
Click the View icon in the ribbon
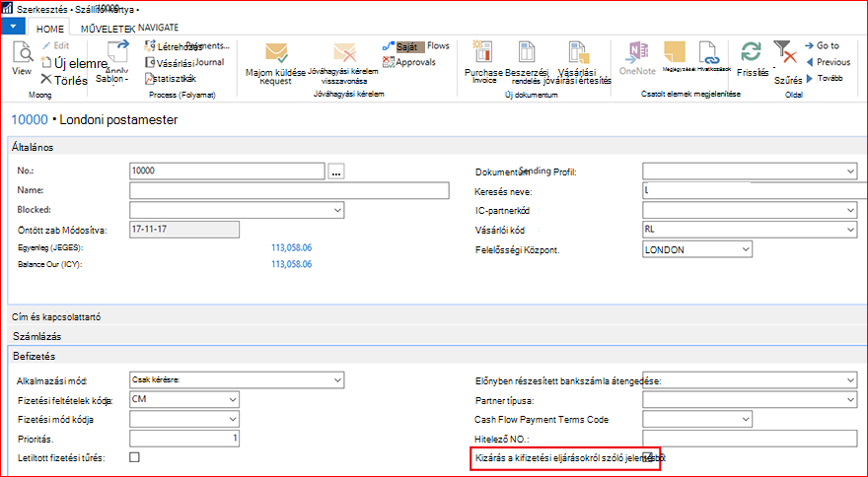tap(22, 54)
